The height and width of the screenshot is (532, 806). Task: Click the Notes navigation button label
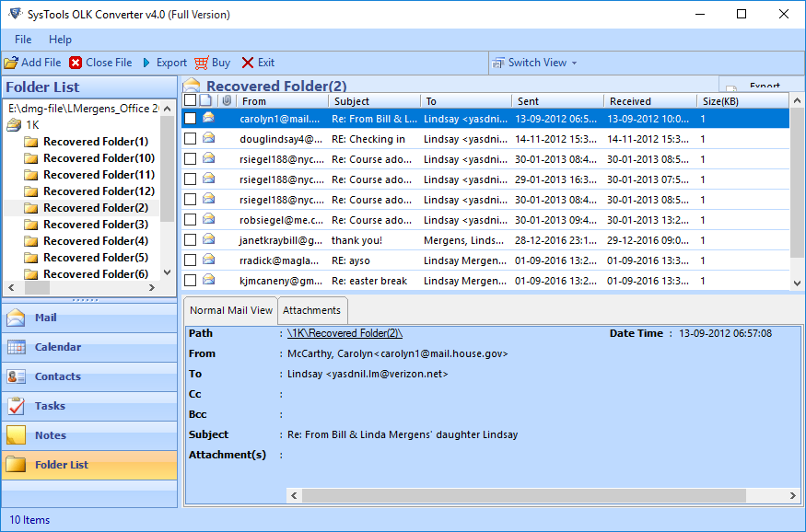(x=51, y=435)
